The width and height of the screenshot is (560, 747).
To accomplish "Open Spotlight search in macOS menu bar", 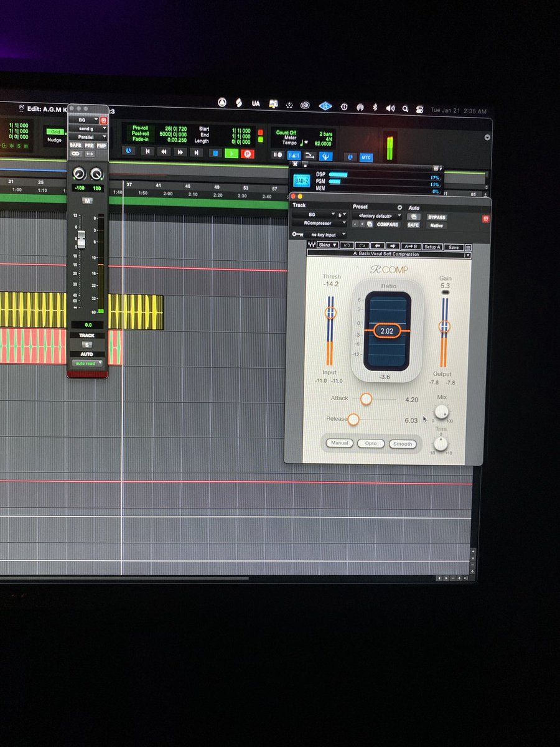I will coord(405,108).
